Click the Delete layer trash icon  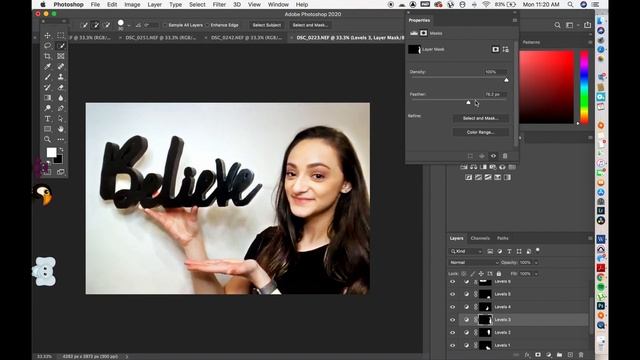coord(581,355)
